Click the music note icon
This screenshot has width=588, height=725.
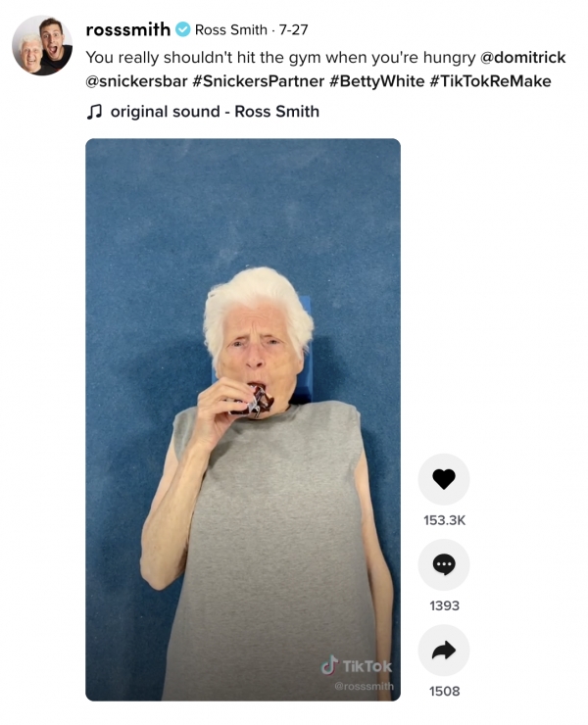[94, 112]
